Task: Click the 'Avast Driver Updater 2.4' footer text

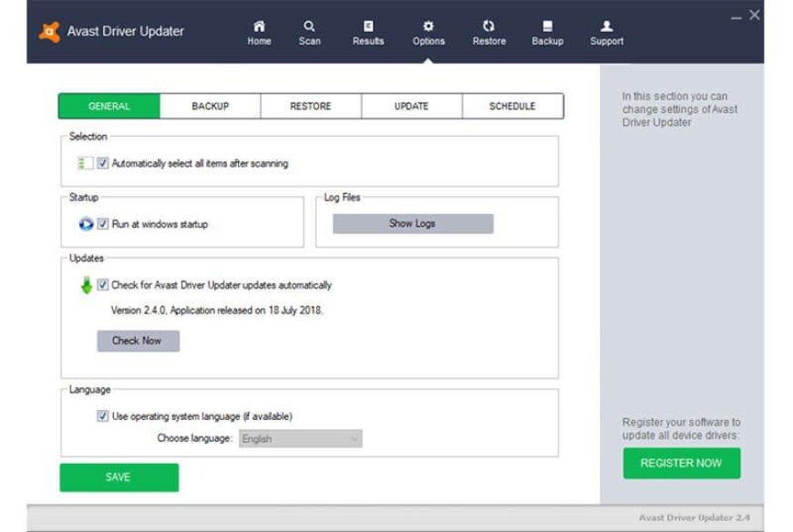Action: coord(695,517)
